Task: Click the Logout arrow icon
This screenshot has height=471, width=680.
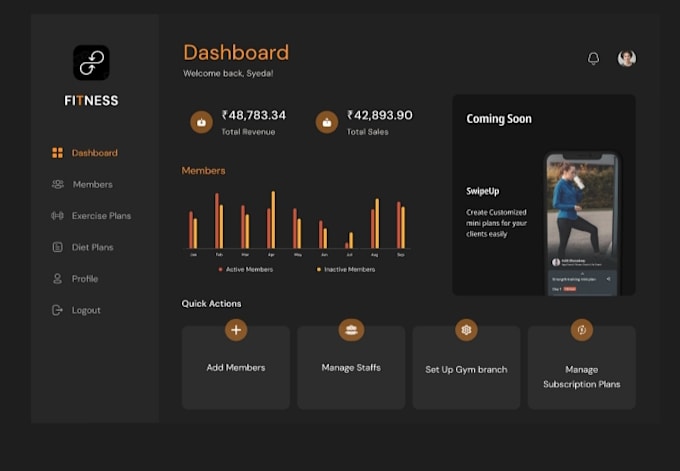Action: pos(57,310)
